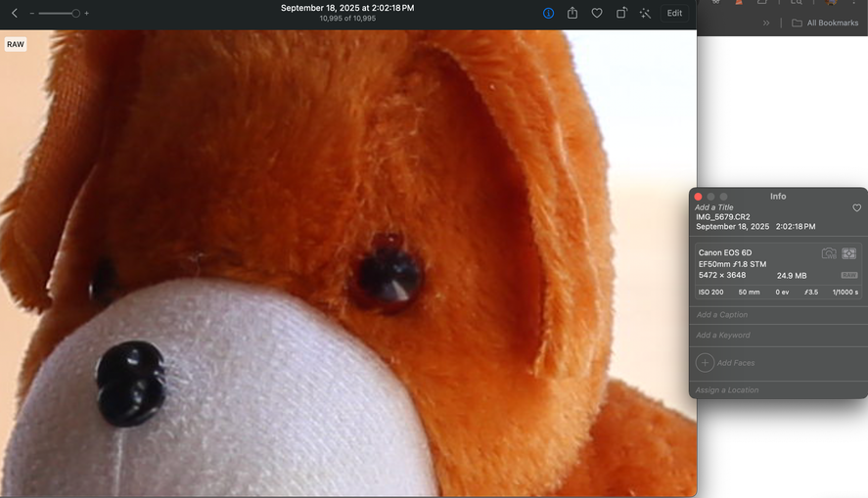Apply auto enhance with the magic wand
The image size is (868, 498).
point(645,14)
